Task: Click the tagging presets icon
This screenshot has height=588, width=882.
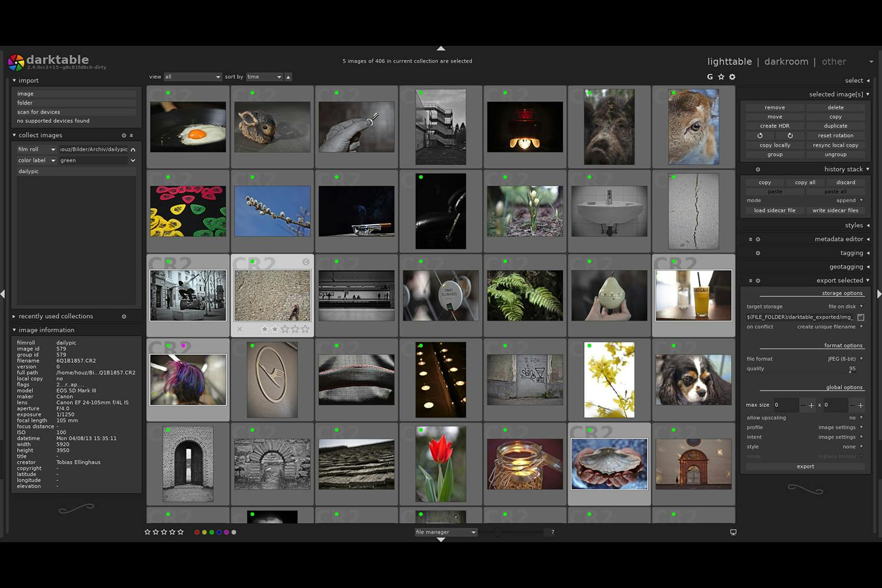Action: (x=759, y=253)
